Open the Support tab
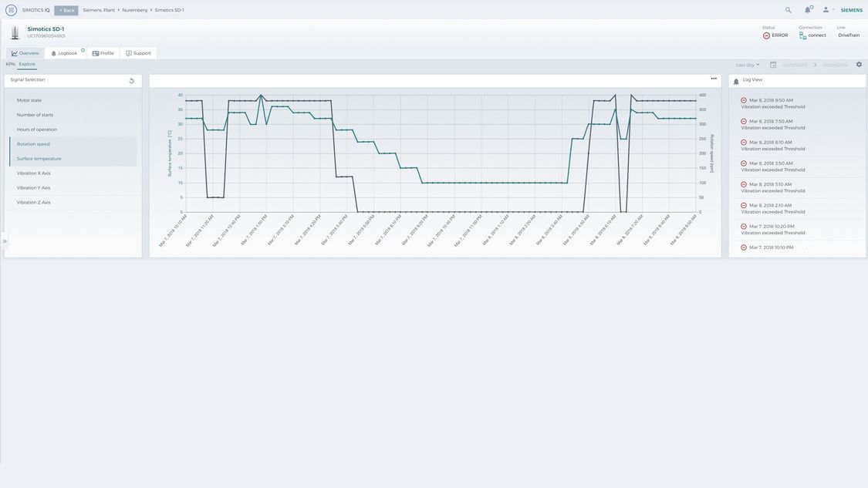Image resolution: width=868 pixels, height=488 pixels. (x=138, y=53)
